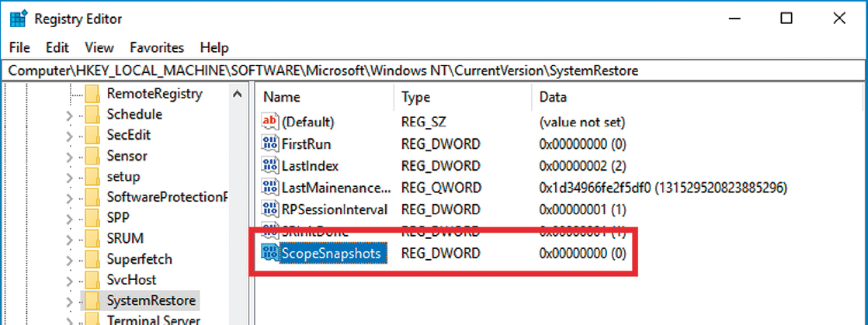Select the SoftwareProtectionPlatform key
This screenshot has height=325, width=868.
pos(166,197)
